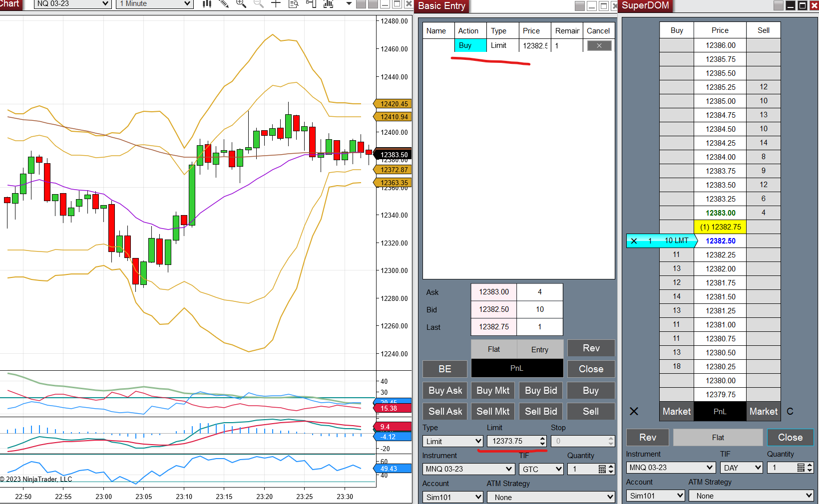Activate the crosshair pointer tool
The width and height of the screenshot is (819, 504).
pyautogui.click(x=276, y=3)
